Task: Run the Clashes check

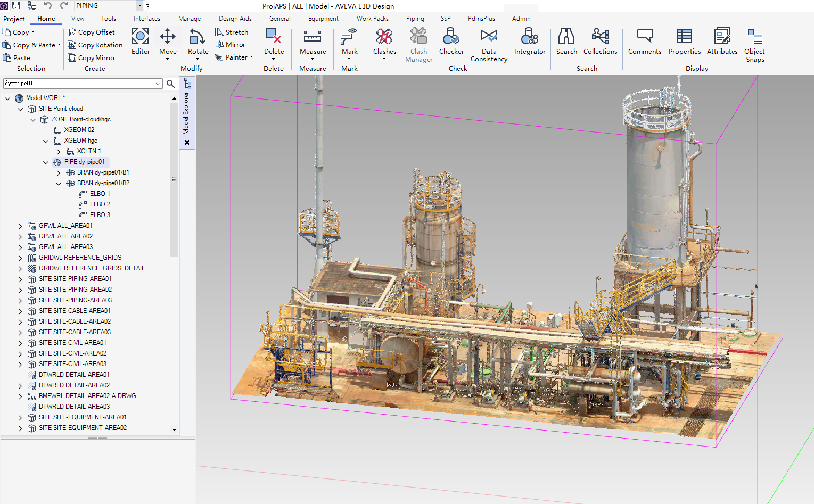Action: 384,43
